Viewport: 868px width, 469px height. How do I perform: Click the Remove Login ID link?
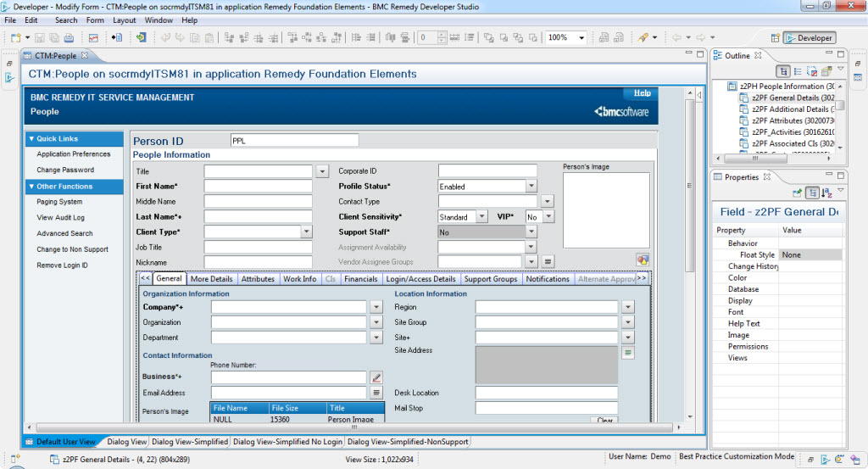tap(62, 265)
